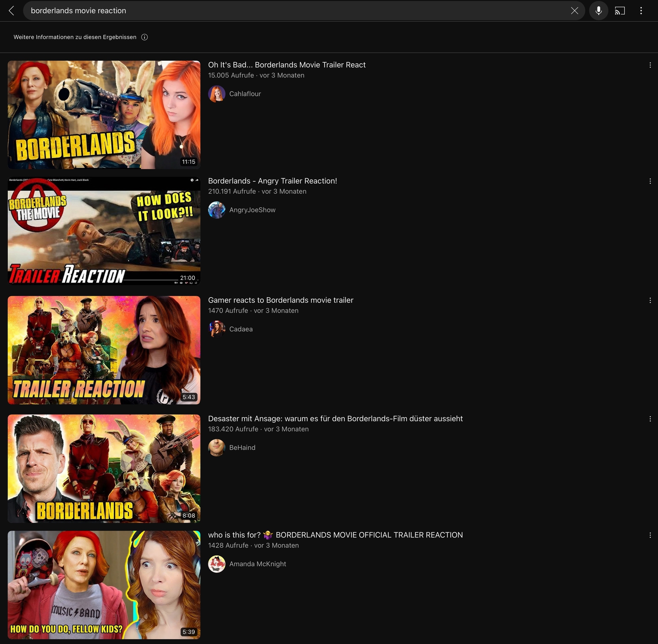Click the 5:43 duration badge

click(x=188, y=397)
